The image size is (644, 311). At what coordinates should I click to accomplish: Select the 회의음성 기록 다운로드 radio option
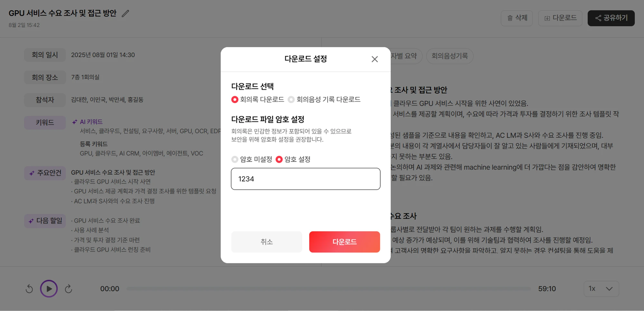point(291,100)
